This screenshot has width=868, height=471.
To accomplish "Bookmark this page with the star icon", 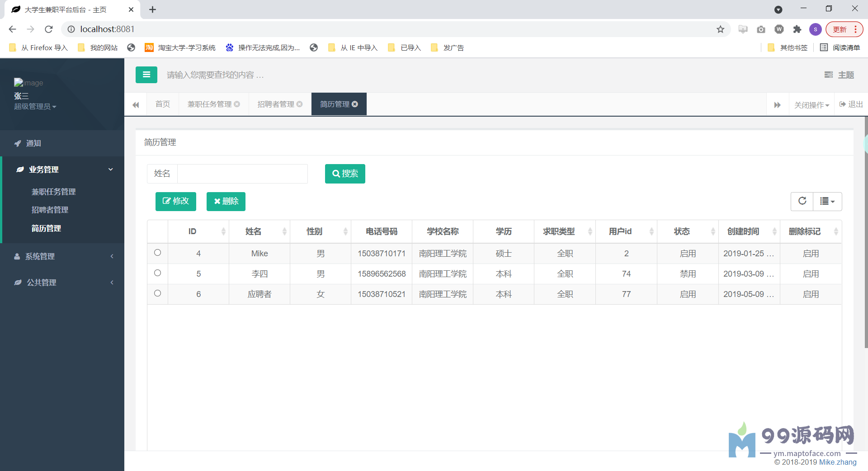I will coord(720,29).
